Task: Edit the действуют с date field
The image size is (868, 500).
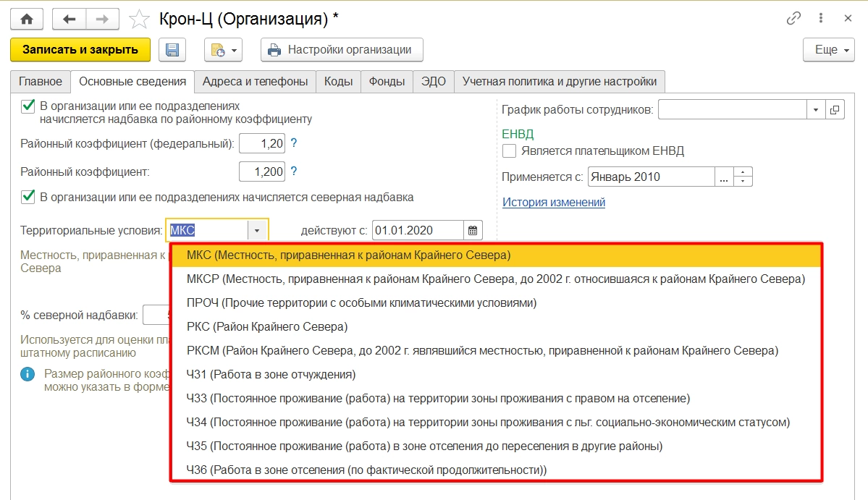Action: 418,230
